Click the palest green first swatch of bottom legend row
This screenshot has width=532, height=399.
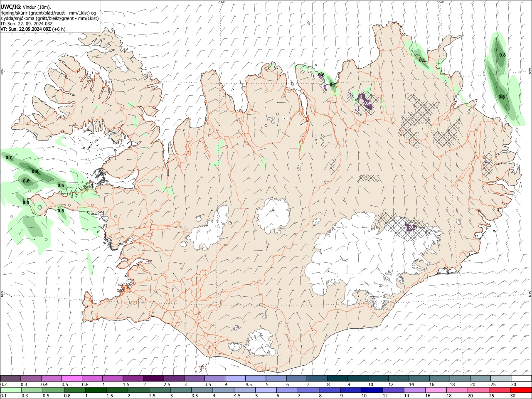(x=11, y=390)
